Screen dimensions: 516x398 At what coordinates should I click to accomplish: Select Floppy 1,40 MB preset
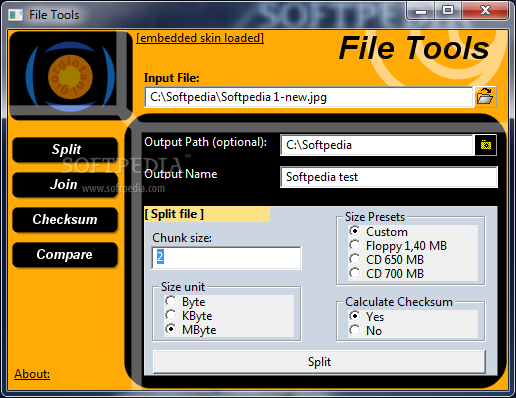tap(398, 246)
